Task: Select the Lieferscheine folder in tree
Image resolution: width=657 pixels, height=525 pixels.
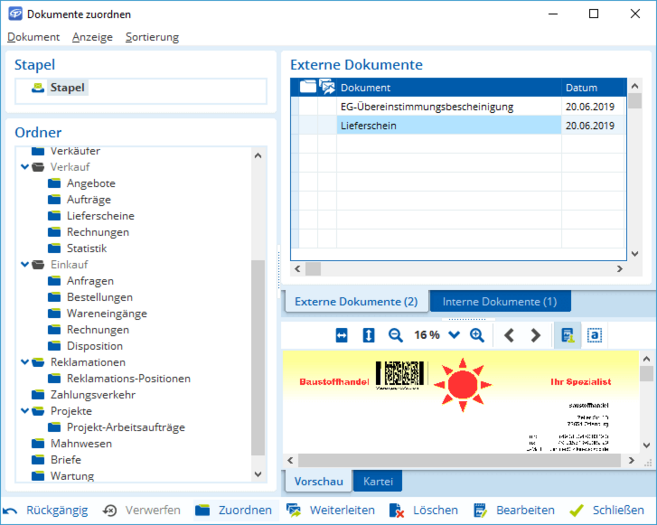Action: [100, 216]
